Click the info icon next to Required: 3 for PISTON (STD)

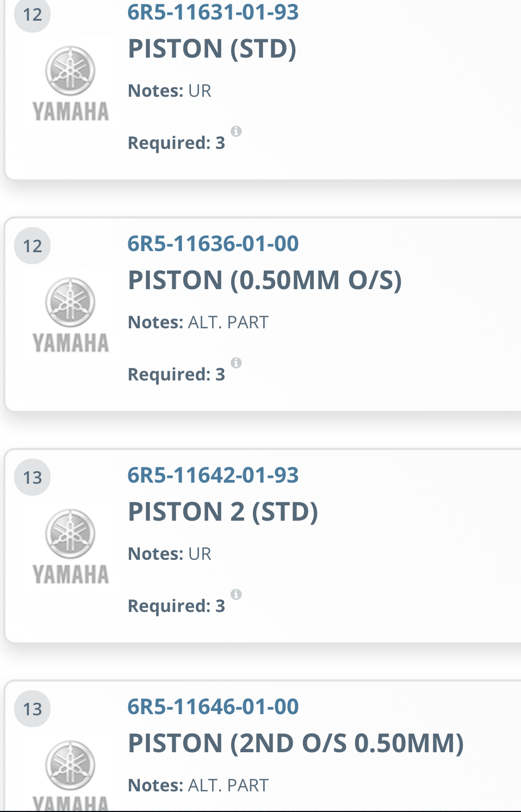[235, 130]
